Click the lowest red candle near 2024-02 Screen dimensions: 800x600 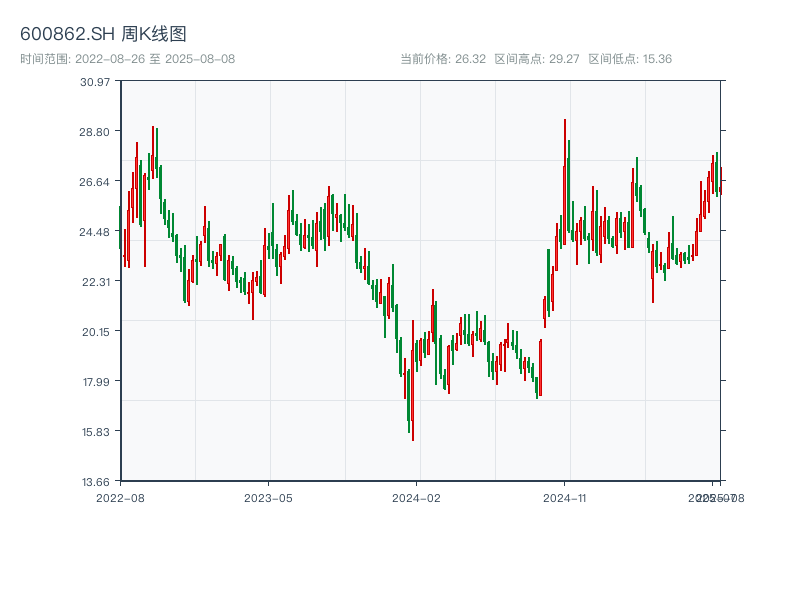(413, 380)
